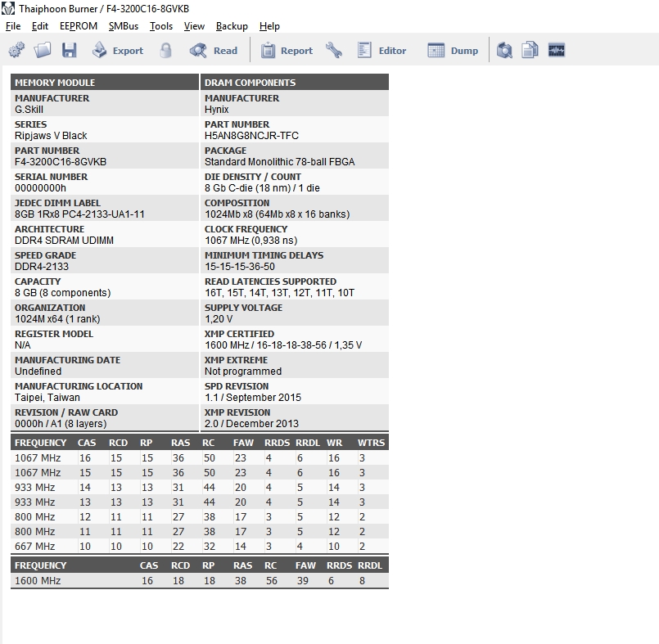This screenshot has height=644, width=659.
Task: Click the DRAM manufacturer value Hynix
Action: (x=216, y=110)
